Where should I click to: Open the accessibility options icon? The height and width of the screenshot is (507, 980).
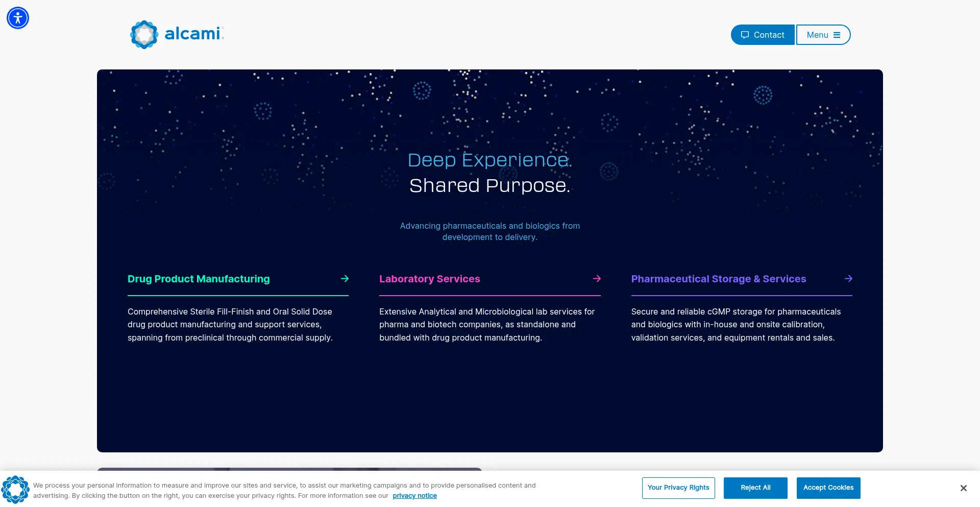pyautogui.click(x=18, y=18)
